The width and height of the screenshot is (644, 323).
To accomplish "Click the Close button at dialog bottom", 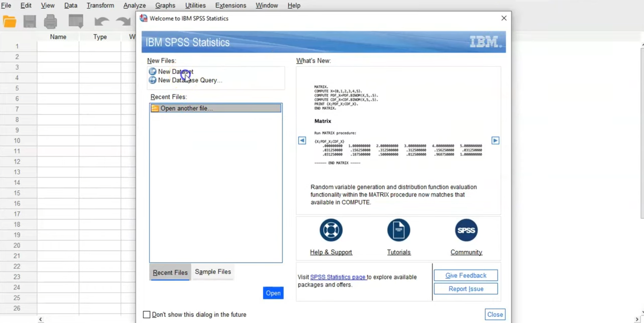I will coord(495,315).
